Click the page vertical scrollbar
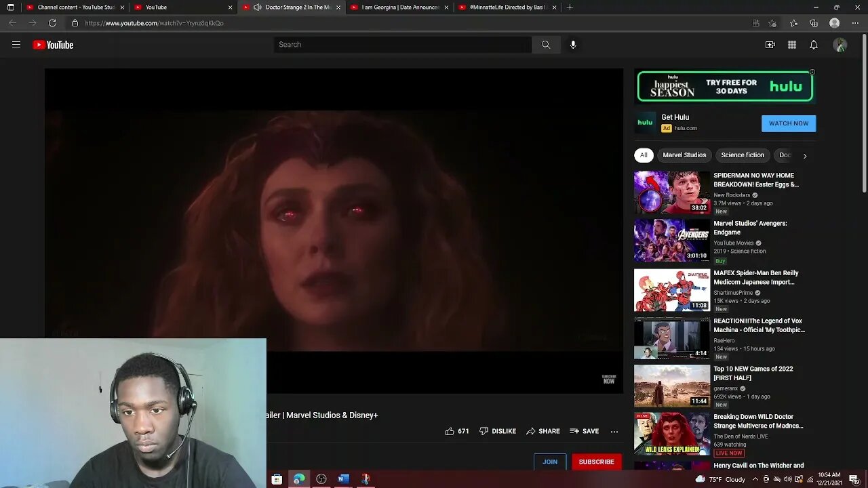This screenshot has height=488, width=868. tap(863, 115)
